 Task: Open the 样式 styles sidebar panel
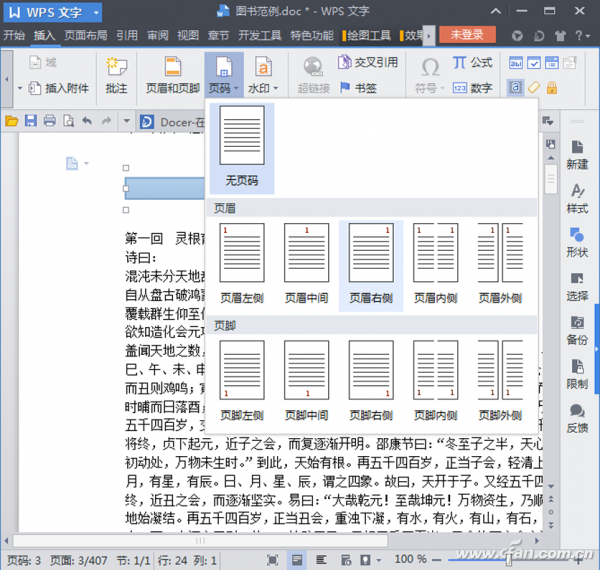pos(577,199)
